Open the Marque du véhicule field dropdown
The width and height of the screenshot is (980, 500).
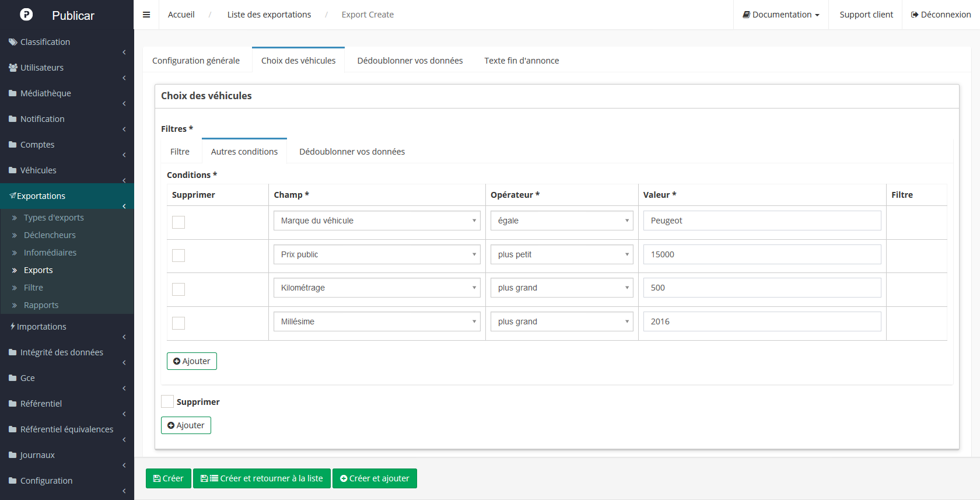pyautogui.click(x=377, y=221)
